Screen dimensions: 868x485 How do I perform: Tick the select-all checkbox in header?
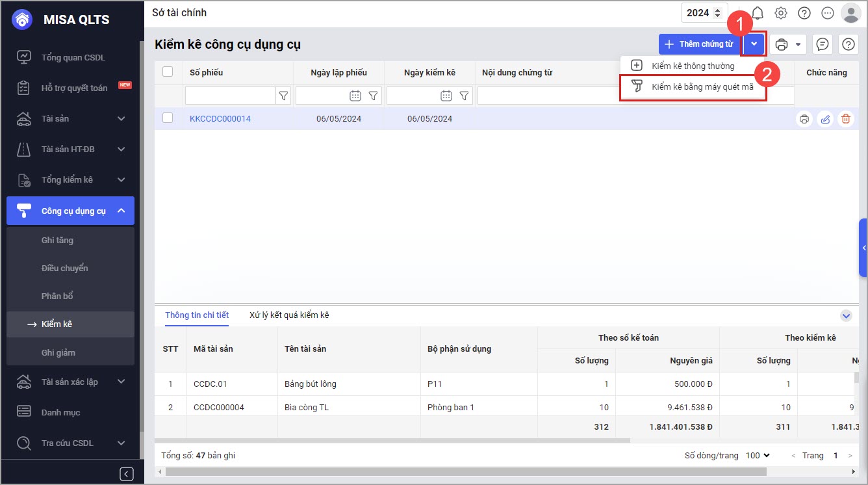(168, 72)
